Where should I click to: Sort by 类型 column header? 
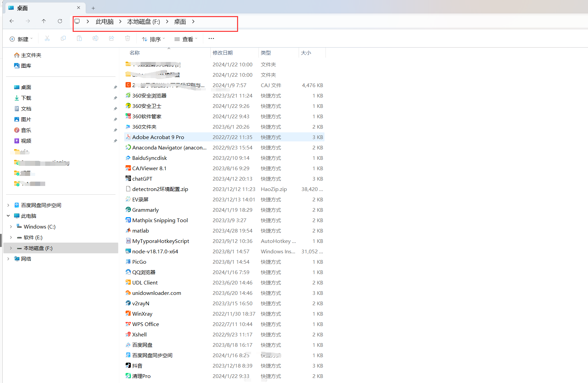pos(266,53)
